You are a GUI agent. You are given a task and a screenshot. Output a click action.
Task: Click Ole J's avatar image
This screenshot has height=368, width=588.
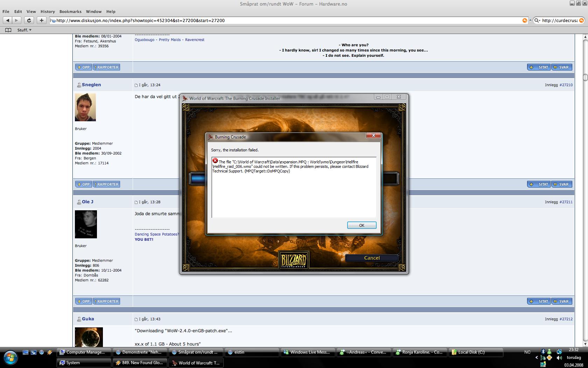(x=86, y=224)
